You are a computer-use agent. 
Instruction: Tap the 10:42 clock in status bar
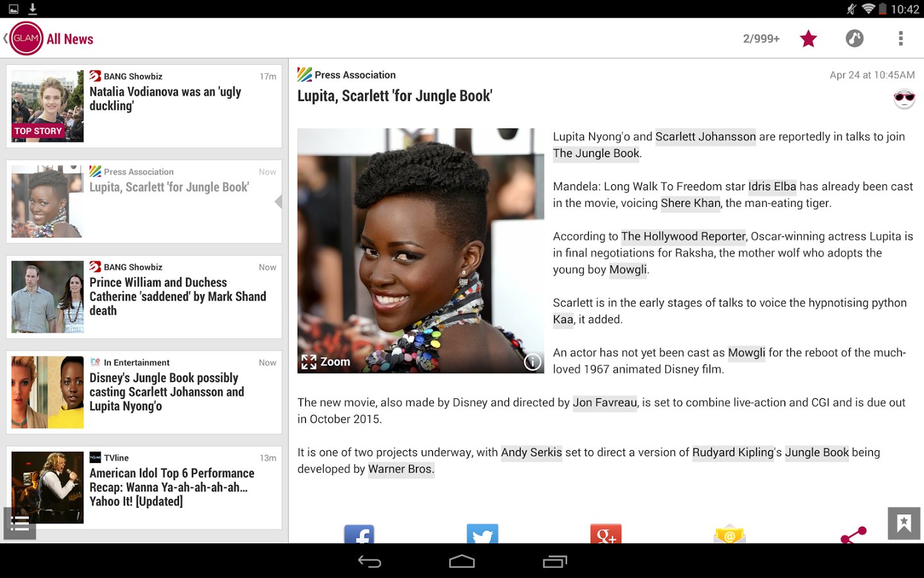click(x=905, y=9)
